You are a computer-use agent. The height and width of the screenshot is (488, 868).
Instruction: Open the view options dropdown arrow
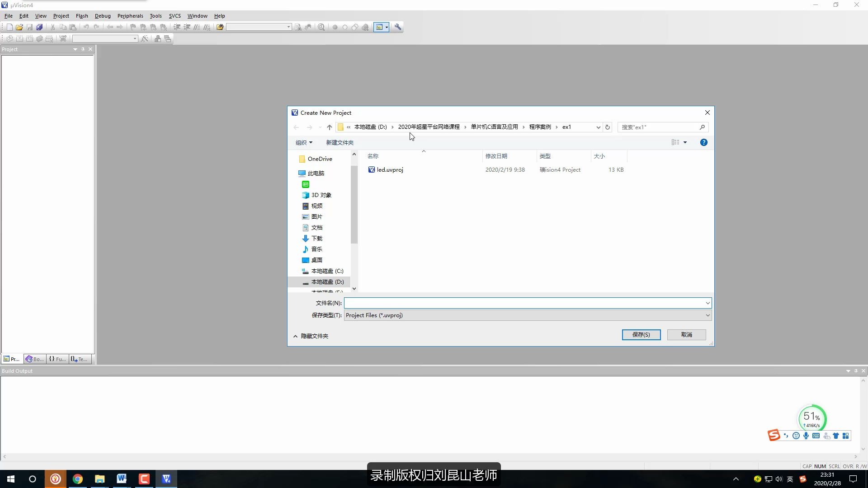click(x=685, y=142)
